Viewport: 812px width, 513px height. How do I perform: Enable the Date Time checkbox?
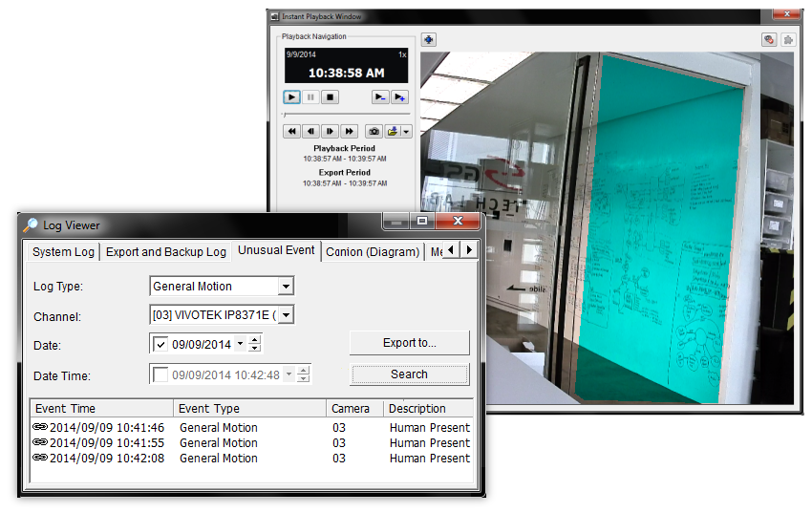coord(160,374)
